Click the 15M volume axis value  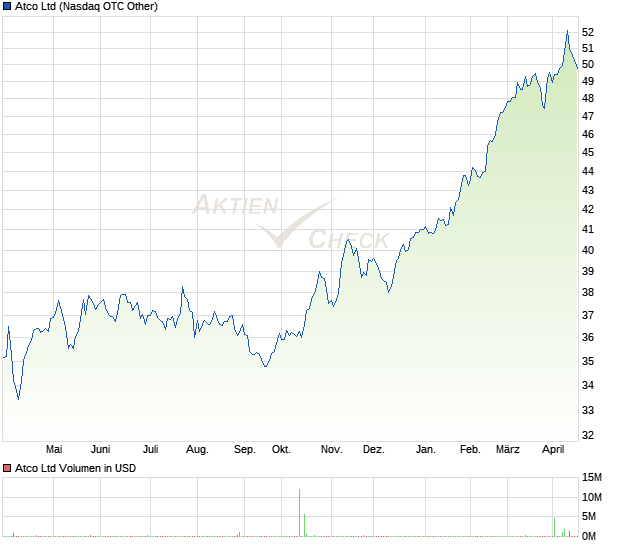592,477
